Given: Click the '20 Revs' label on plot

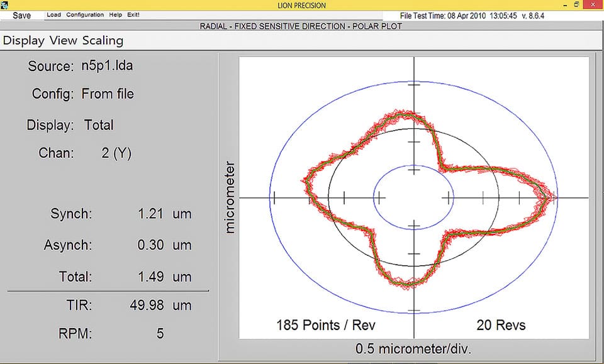Looking at the screenshot, I should [x=501, y=325].
